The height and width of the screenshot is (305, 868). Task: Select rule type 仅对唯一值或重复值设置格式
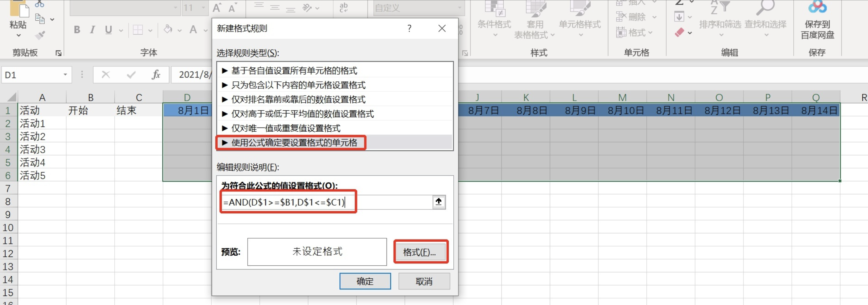click(335, 128)
